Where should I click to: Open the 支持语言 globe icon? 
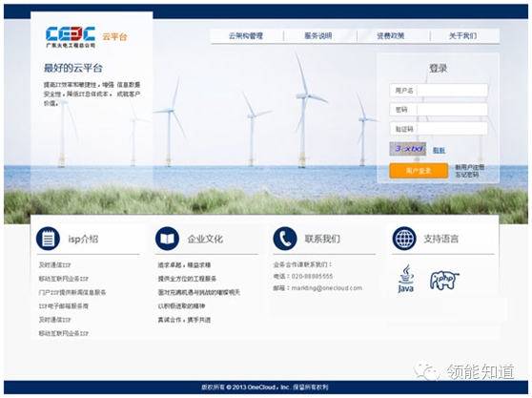pos(404,239)
